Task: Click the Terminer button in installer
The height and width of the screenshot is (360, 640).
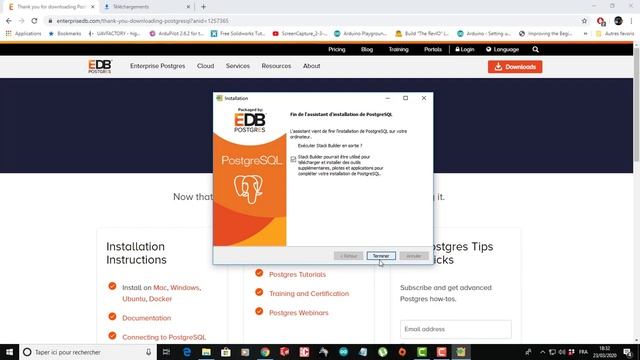Action: click(381, 256)
